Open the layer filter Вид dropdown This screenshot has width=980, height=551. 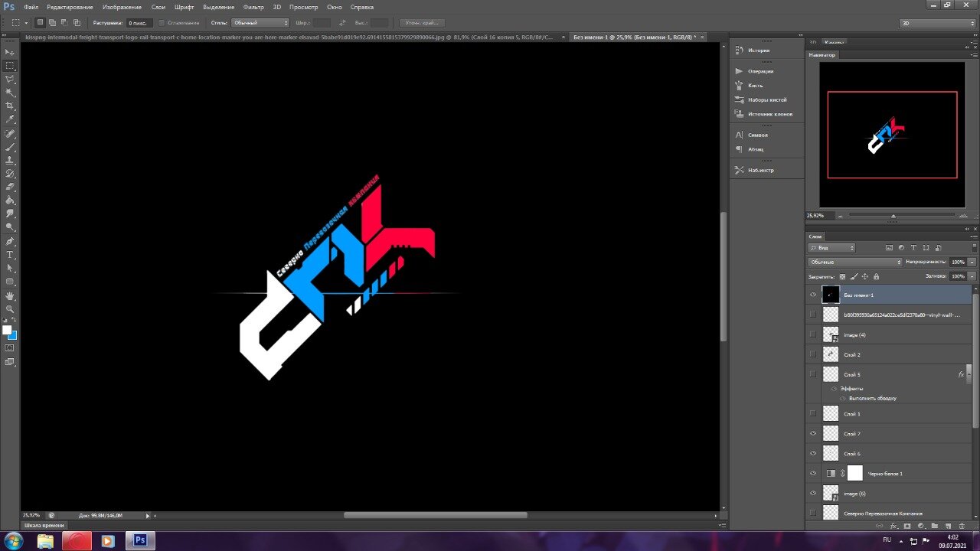(831, 248)
